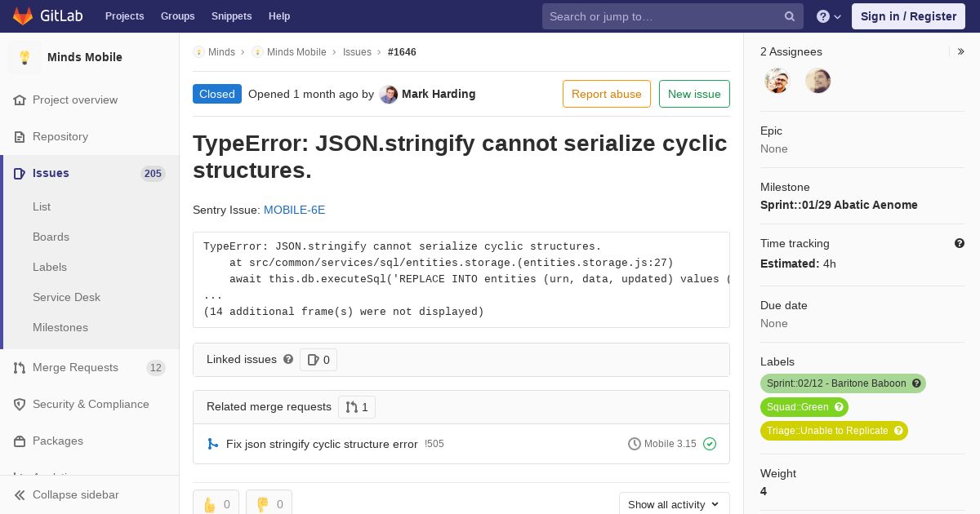Click in the Search or jump to field
This screenshot has width=980, height=514.
[x=664, y=16]
